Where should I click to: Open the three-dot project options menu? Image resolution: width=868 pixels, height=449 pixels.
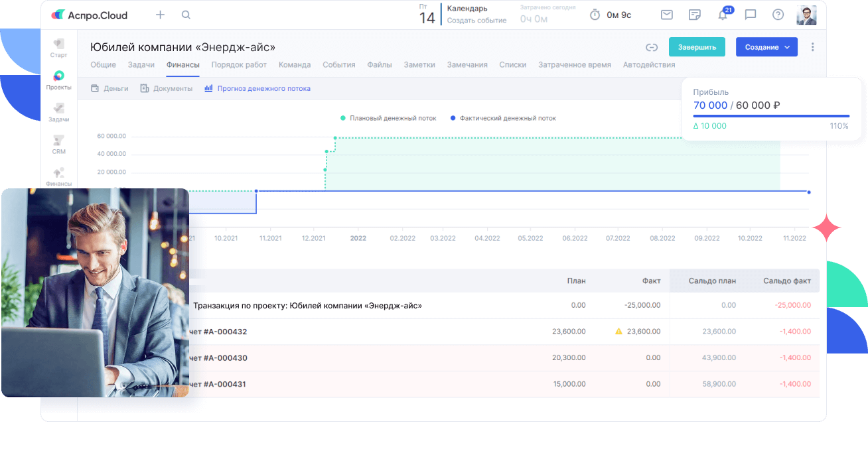click(x=813, y=47)
